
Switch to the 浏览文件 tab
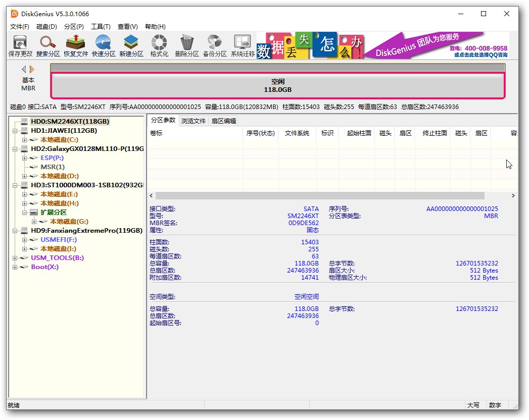(x=194, y=120)
